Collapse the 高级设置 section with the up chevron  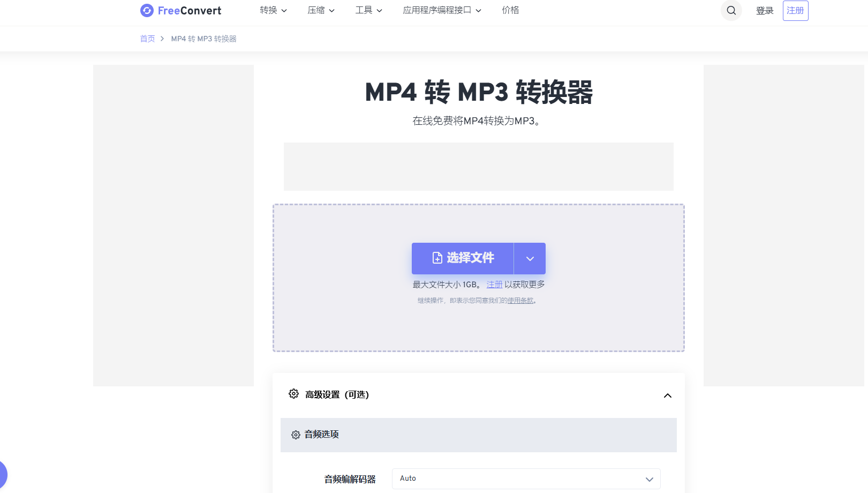point(667,395)
